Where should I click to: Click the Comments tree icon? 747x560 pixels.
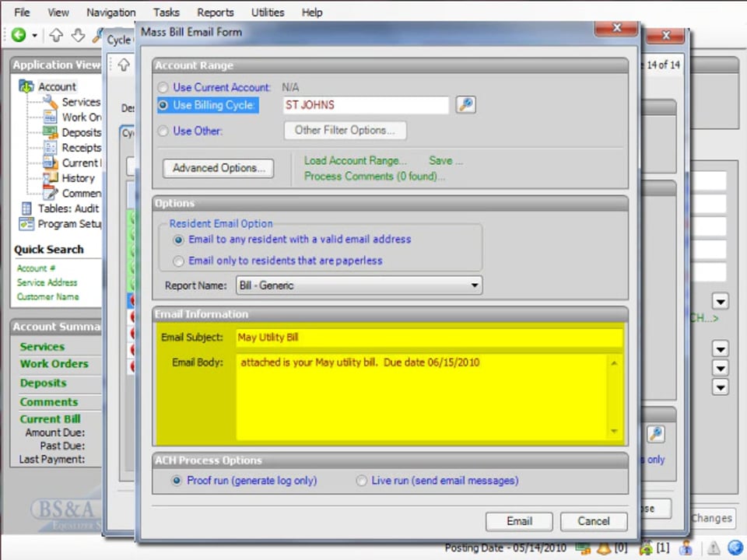point(50,193)
